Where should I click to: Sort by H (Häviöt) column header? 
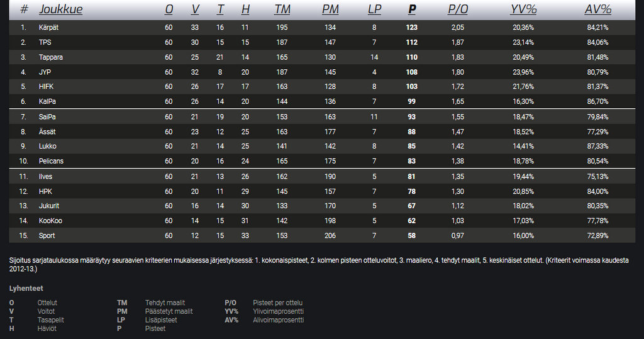[x=245, y=9]
